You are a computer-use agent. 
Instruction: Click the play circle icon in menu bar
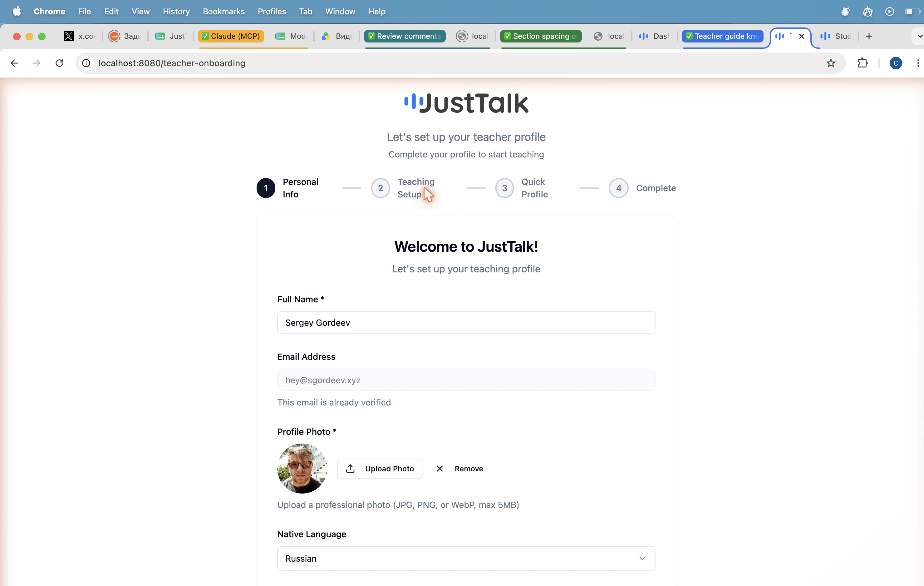tap(890, 12)
